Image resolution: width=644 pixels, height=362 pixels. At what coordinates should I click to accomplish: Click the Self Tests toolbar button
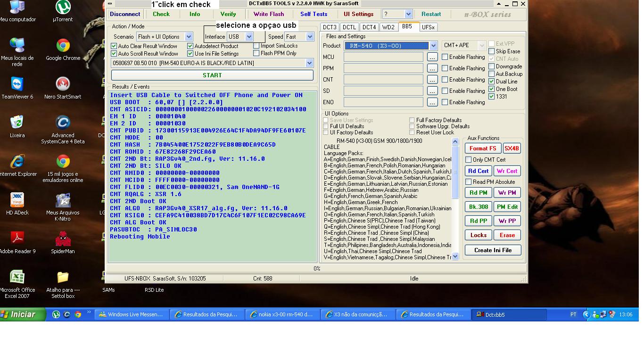[x=314, y=14]
